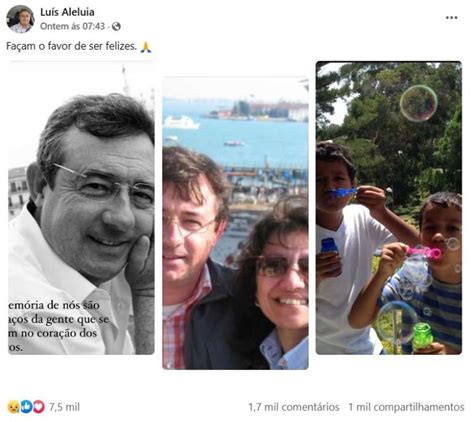Image resolution: width=474 pixels, height=422 pixels.
Task: Click the sad face reaction emoji
Action: pos(13,407)
